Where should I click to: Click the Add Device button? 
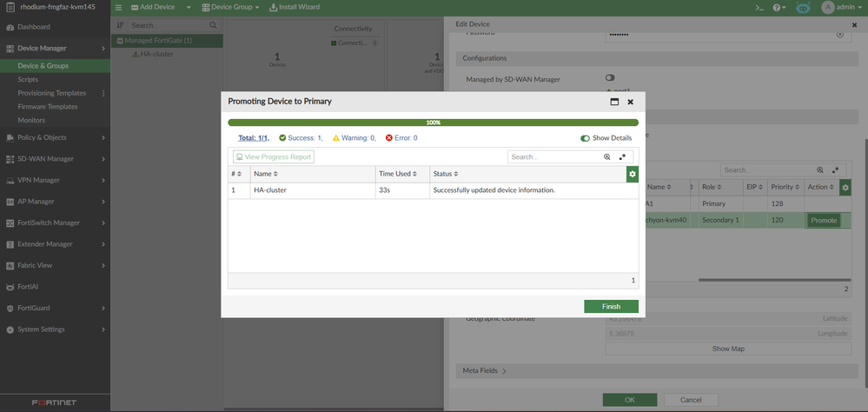tap(153, 7)
